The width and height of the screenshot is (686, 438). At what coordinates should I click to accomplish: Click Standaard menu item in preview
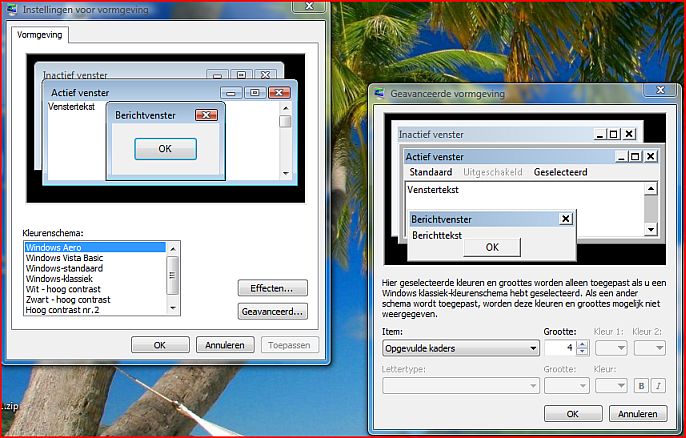[x=430, y=172]
